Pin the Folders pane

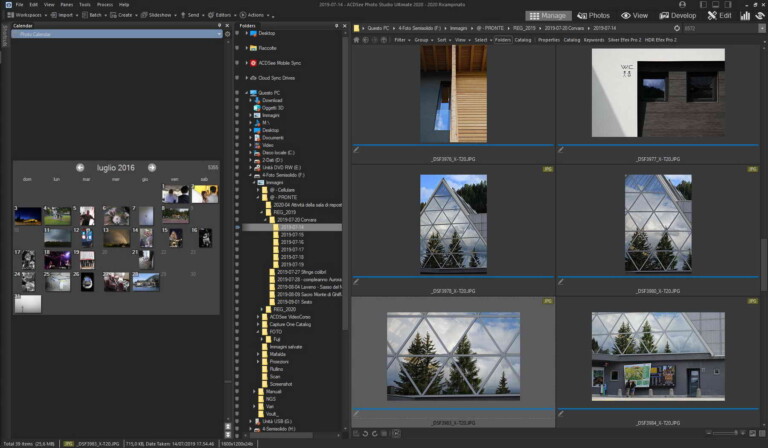coord(336,25)
